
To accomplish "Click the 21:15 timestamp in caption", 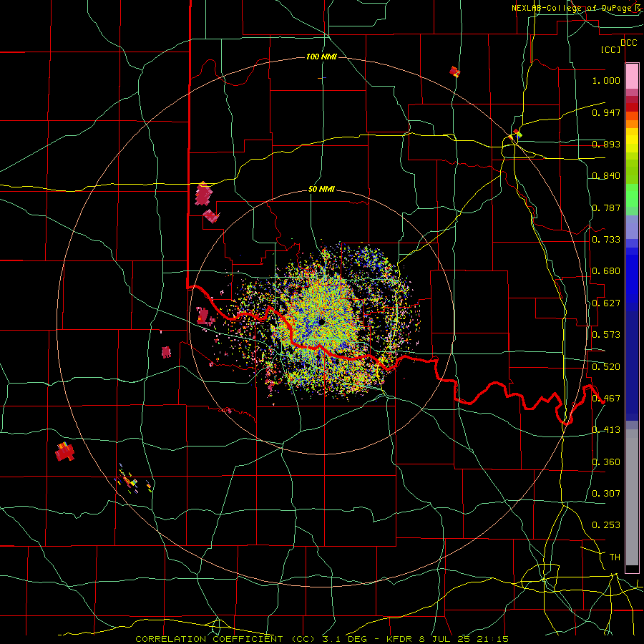I will [493, 639].
